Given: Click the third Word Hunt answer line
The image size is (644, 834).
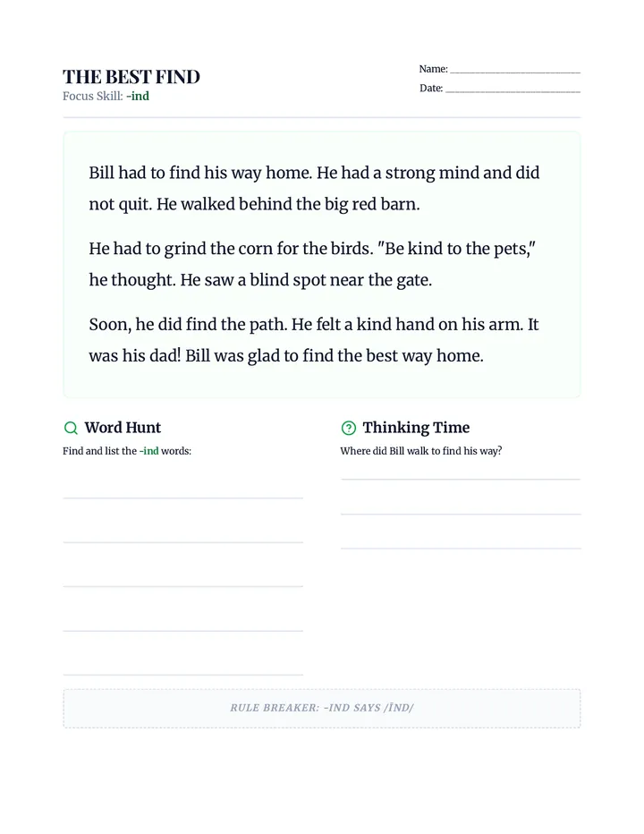Looking at the screenshot, I should pos(183,586).
